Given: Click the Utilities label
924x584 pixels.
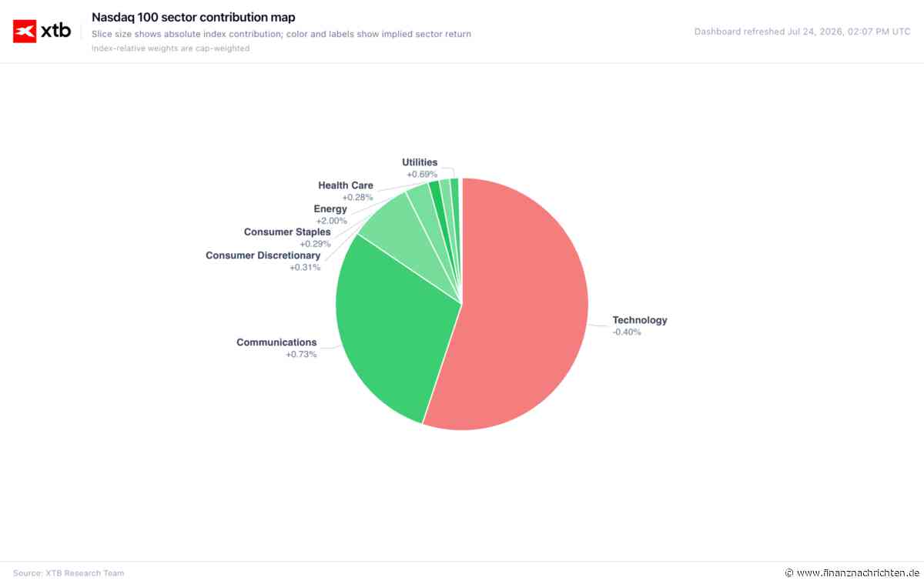Looking at the screenshot, I should click(420, 162).
